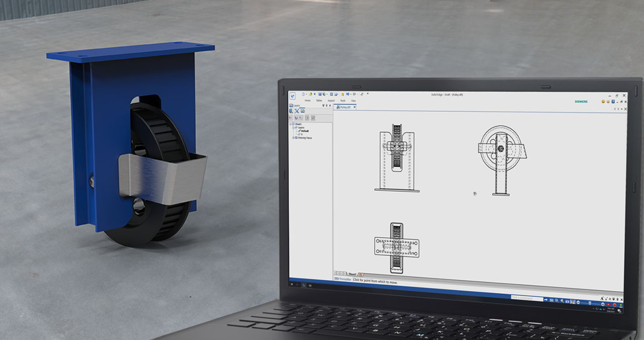644x340 pixels.
Task: Click the Redo icon next to Undo
Action: click(x=354, y=95)
